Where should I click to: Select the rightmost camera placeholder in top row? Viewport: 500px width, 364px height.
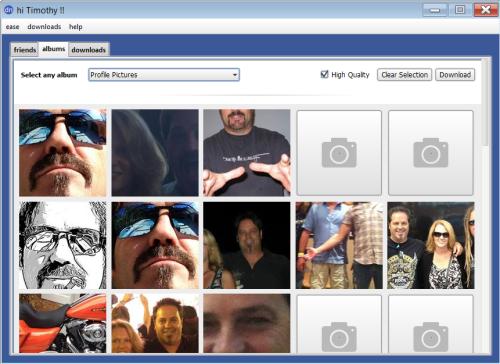pyautogui.click(x=431, y=153)
